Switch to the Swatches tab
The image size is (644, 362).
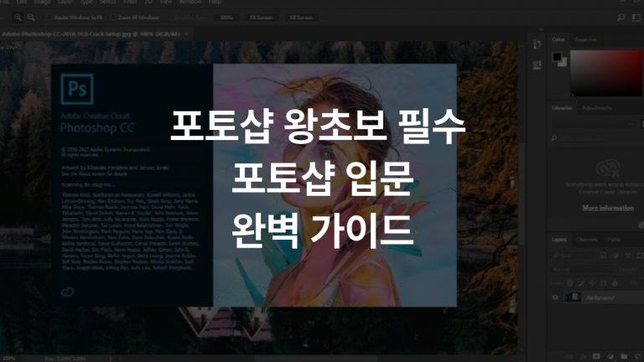585,39
